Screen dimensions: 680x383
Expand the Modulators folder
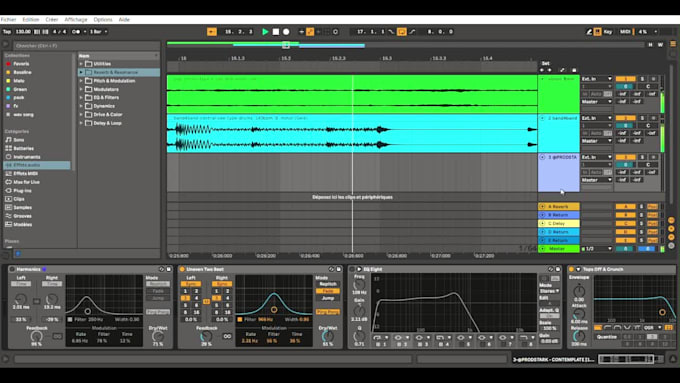pyautogui.click(x=81, y=89)
